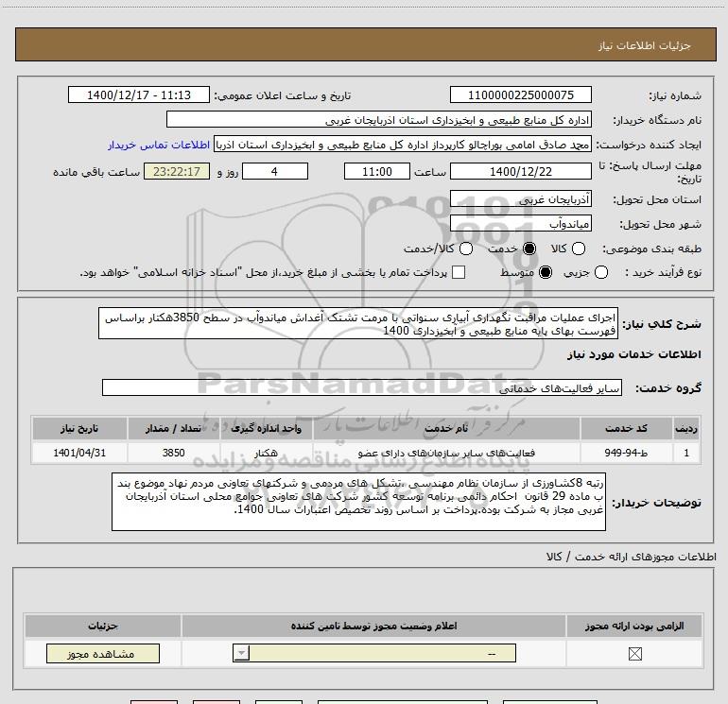Viewport: 728px width, 704px height.
Task: Click the جزئیات column header
Action: click(x=103, y=626)
